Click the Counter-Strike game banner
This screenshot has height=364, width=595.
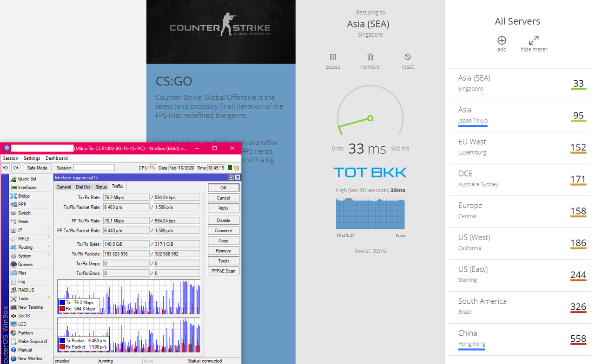(221, 32)
